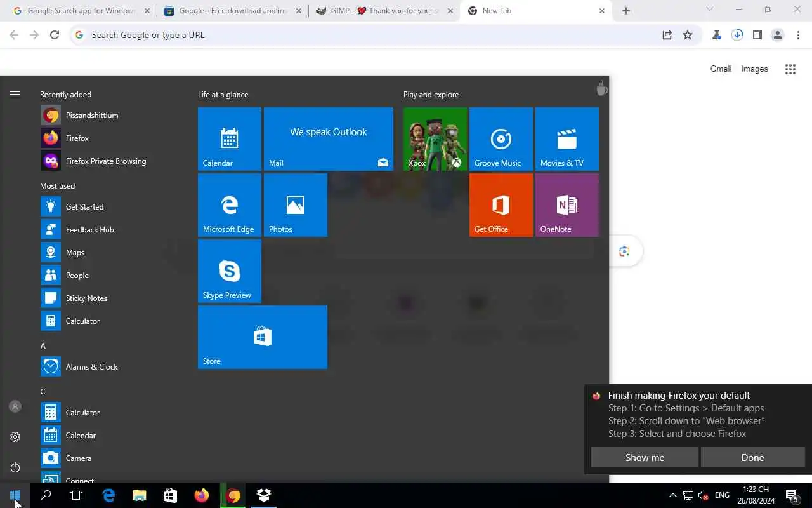The width and height of the screenshot is (812, 508).
Task: Open the Photos tile
Action: (x=296, y=205)
